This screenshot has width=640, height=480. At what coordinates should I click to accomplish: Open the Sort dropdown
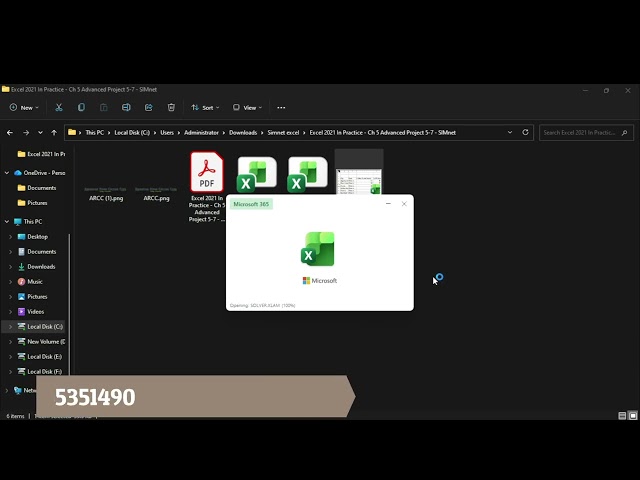(205, 108)
